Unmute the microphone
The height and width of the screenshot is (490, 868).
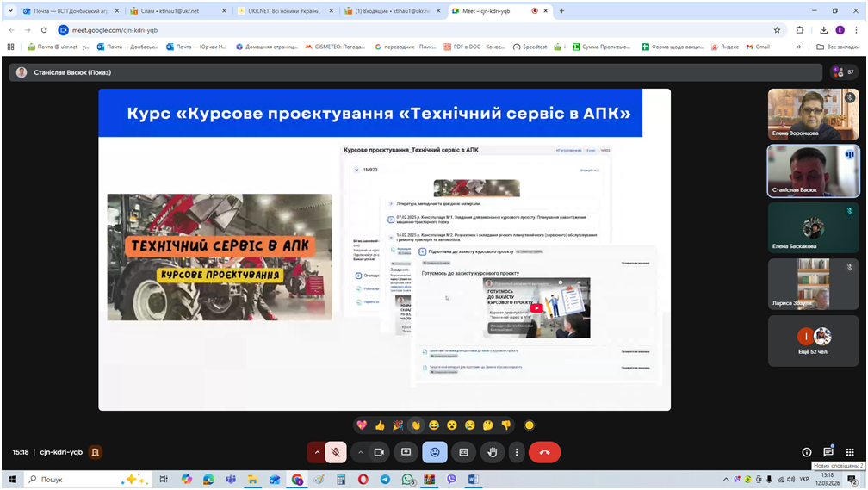click(x=337, y=452)
